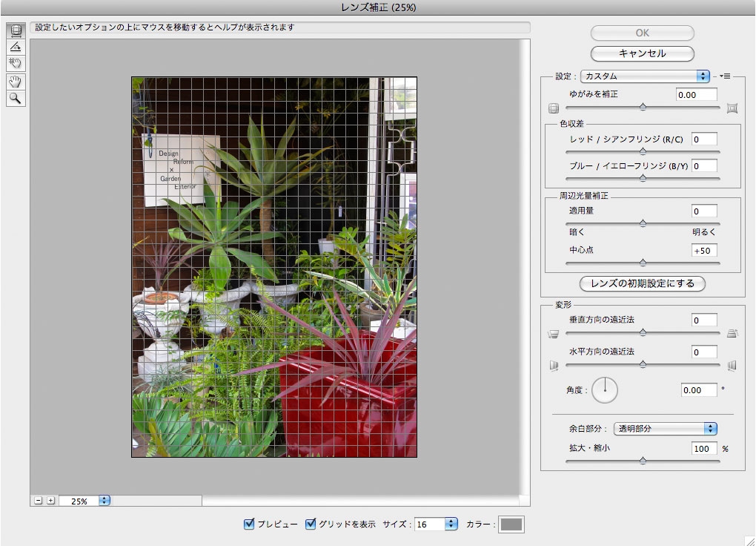Click the ブルー/イエローフリンジ value field
The image size is (756, 546).
click(x=704, y=165)
